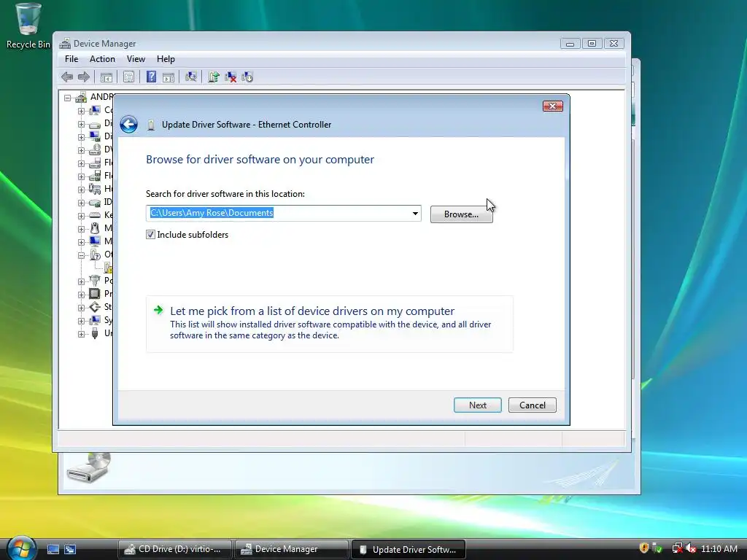Click the muted volume tray icon
747x560 pixels.
[x=691, y=548]
